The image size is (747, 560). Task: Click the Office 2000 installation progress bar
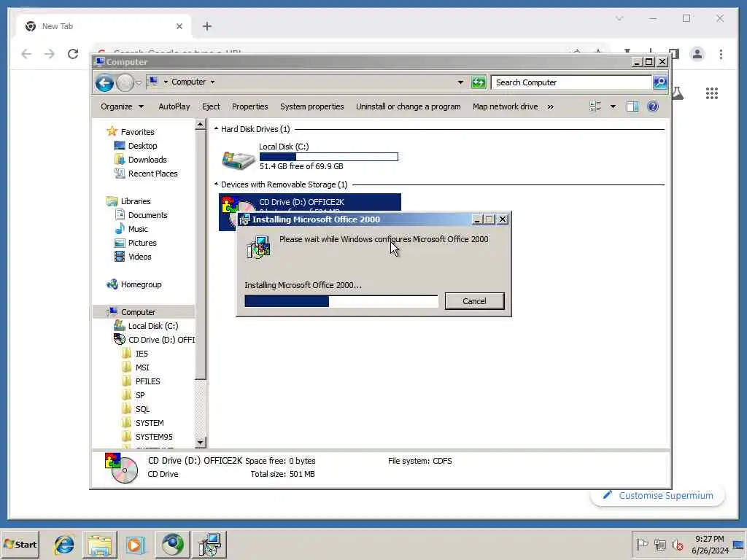point(341,301)
